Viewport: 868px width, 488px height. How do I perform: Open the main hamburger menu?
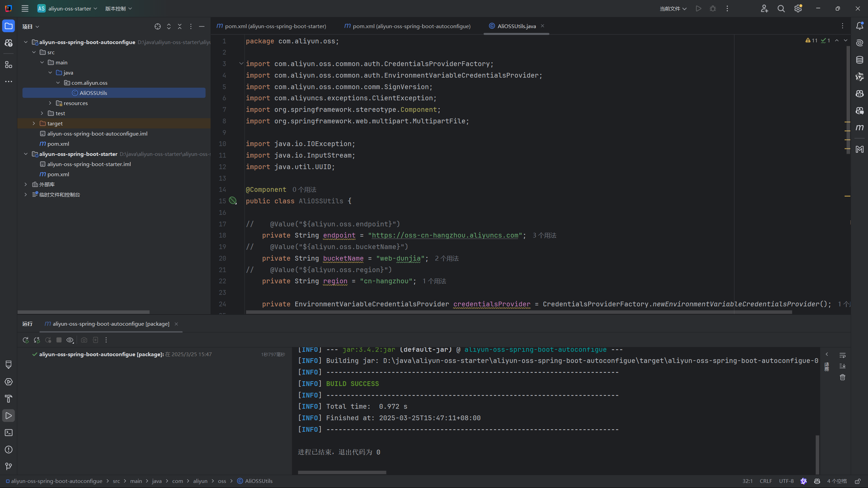point(25,8)
